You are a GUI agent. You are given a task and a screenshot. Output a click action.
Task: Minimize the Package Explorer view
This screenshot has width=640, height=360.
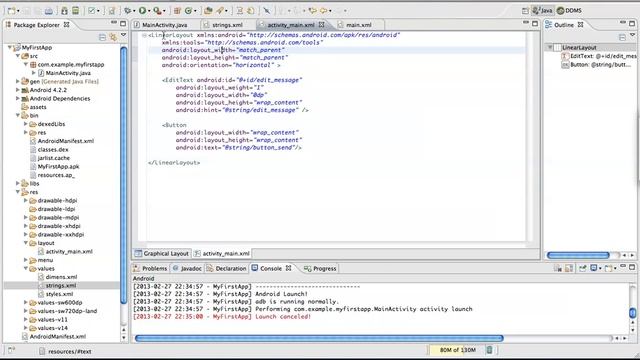click(x=114, y=23)
